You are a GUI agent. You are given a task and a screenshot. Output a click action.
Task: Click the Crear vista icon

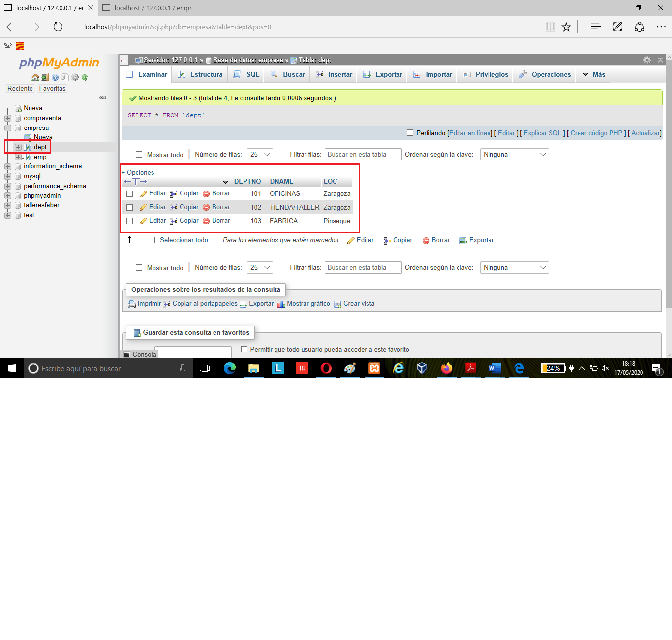click(337, 304)
